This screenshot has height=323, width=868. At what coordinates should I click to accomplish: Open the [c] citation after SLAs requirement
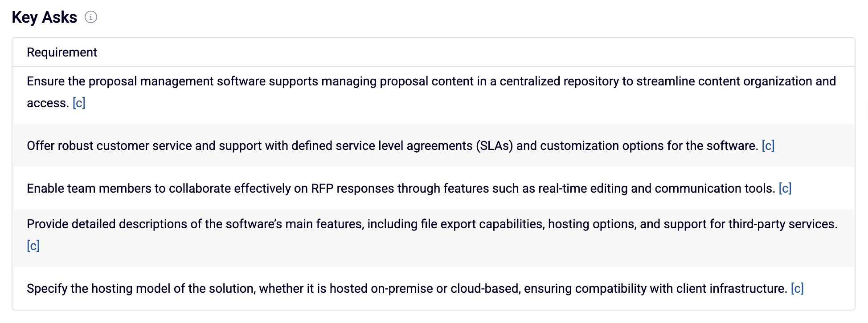click(x=768, y=146)
